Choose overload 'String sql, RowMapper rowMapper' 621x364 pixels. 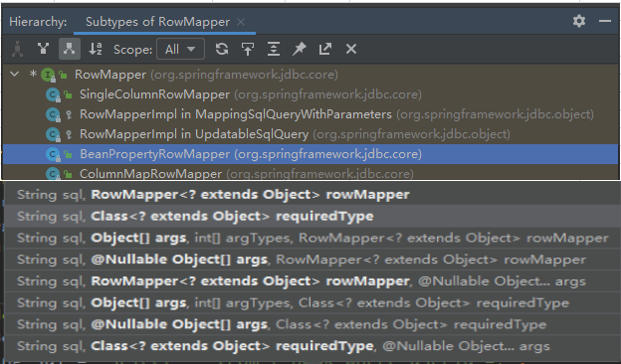click(312, 194)
